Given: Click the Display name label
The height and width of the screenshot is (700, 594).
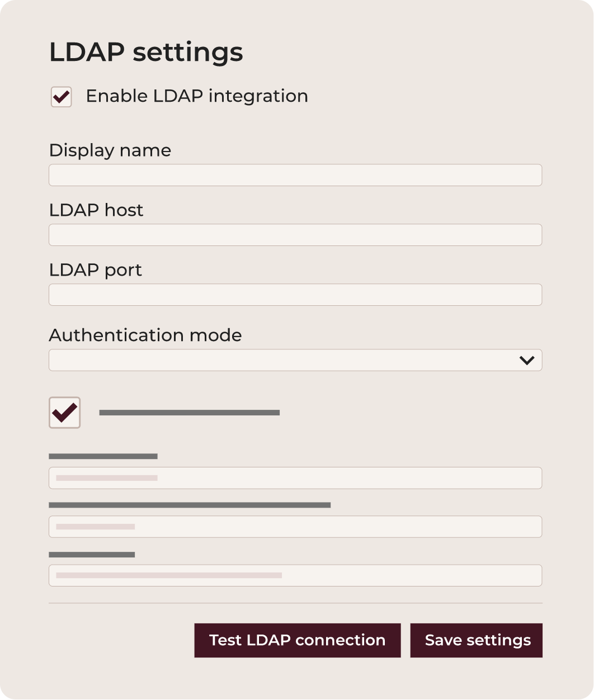Looking at the screenshot, I should 110,150.
